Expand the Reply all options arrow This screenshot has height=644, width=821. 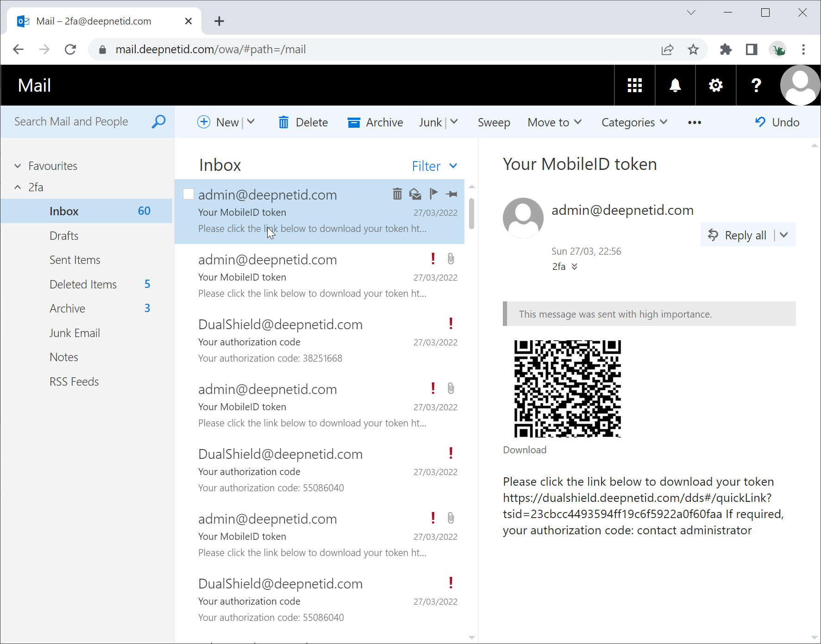[x=784, y=235]
